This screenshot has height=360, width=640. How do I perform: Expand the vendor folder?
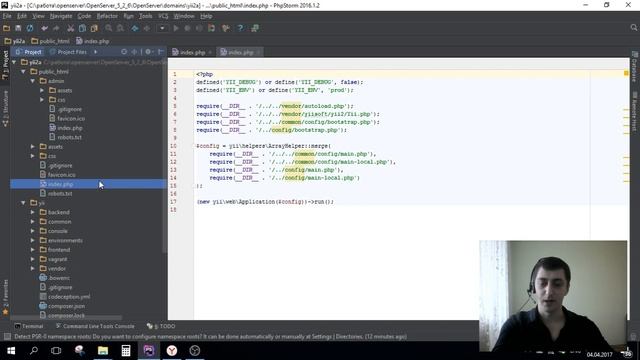click(33, 269)
